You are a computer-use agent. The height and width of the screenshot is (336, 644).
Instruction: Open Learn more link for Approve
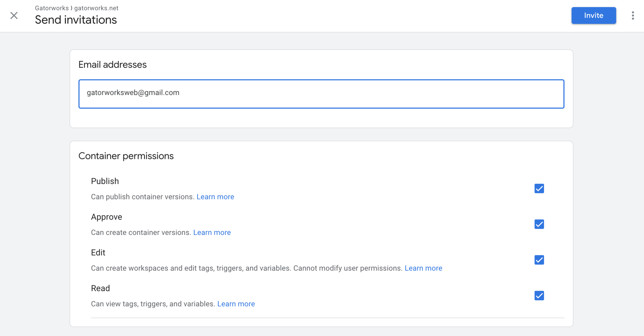pos(212,232)
